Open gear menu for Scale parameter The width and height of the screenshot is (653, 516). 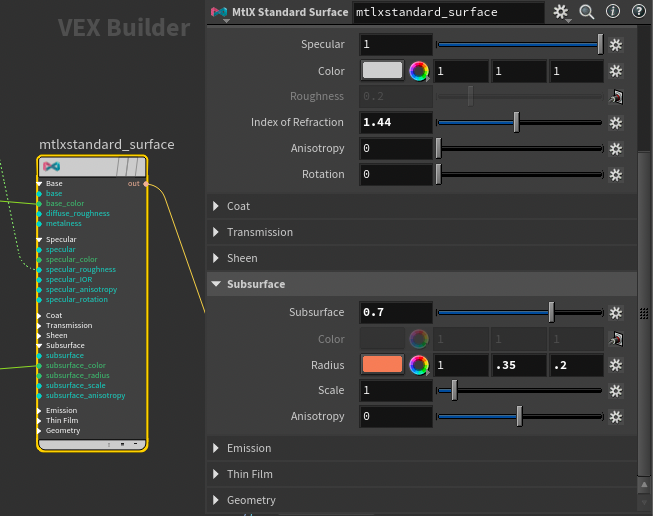click(616, 391)
